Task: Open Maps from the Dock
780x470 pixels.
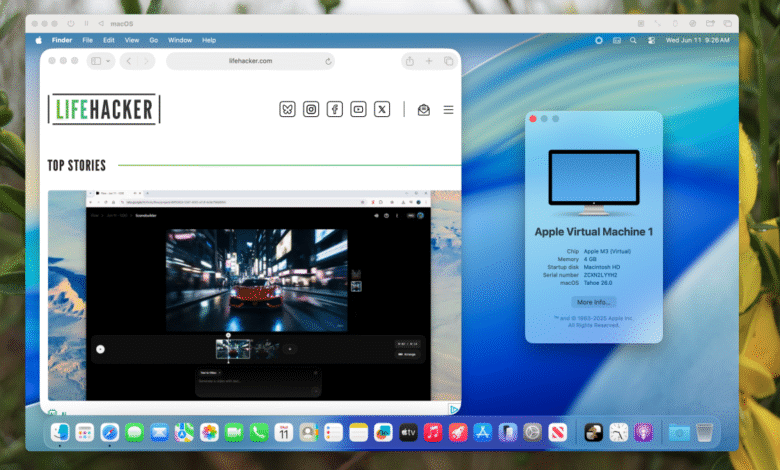Action: pyautogui.click(x=184, y=432)
